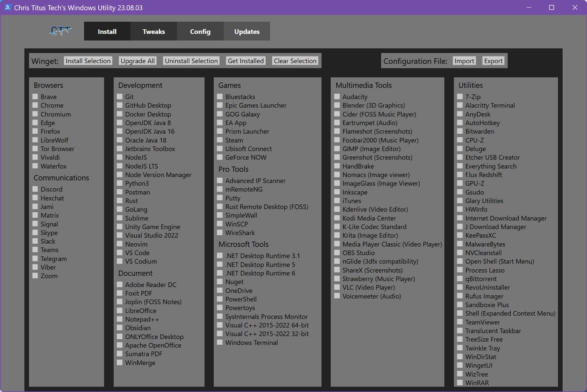Click Get Installed button
Viewport: 587px width, 392px height.
(246, 61)
